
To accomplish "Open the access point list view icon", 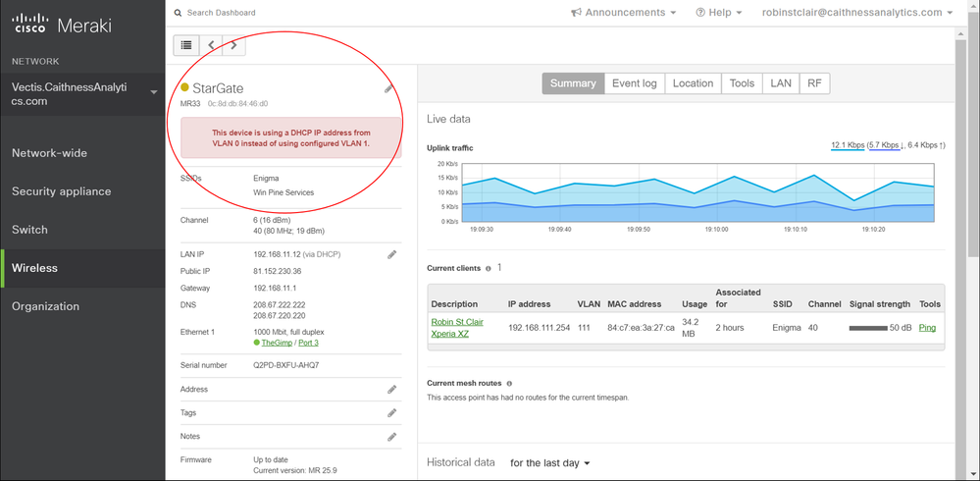I will 186,45.
